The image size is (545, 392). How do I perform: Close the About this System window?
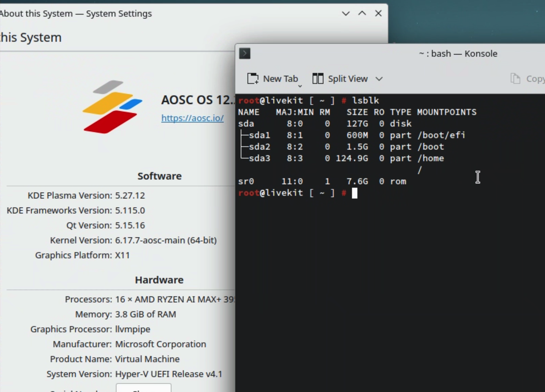(x=378, y=13)
